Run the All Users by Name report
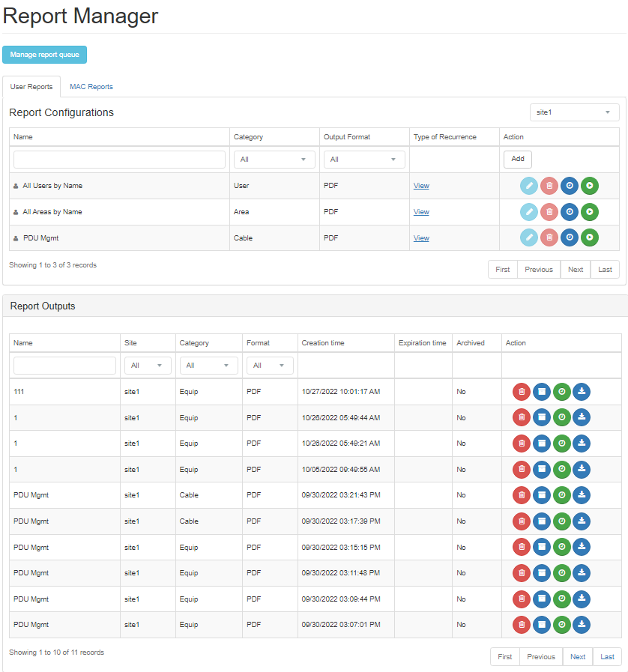This screenshot has width=628, height=672. [590, 186]
